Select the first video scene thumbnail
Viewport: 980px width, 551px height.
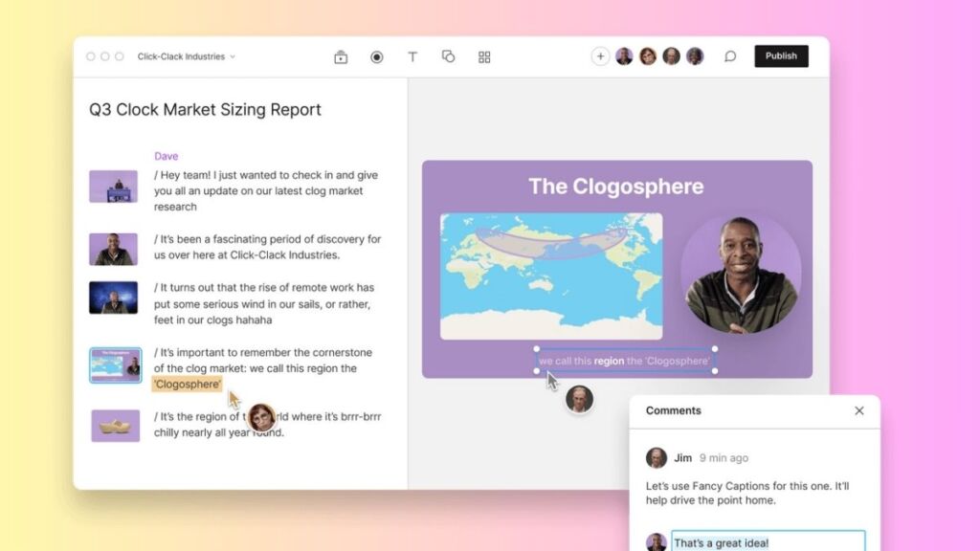(x=113, y=186)
